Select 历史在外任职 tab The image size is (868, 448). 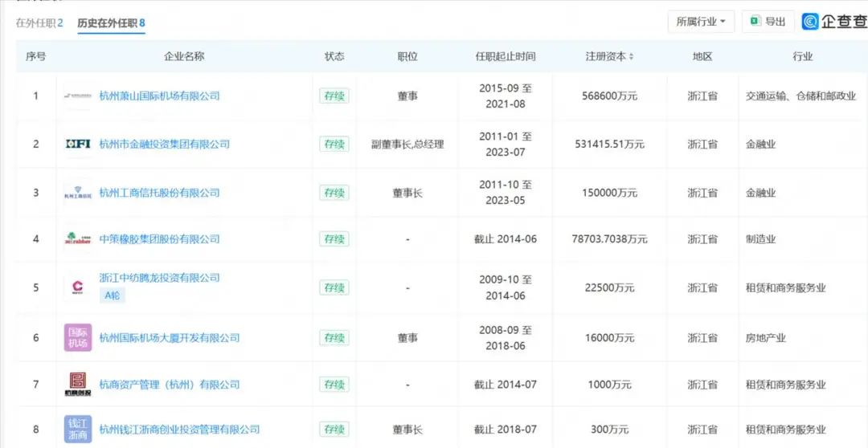point(111,23)
